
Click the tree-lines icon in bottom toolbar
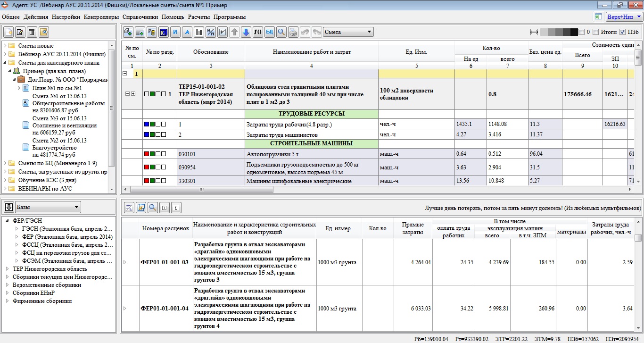[x=129, y=207]
